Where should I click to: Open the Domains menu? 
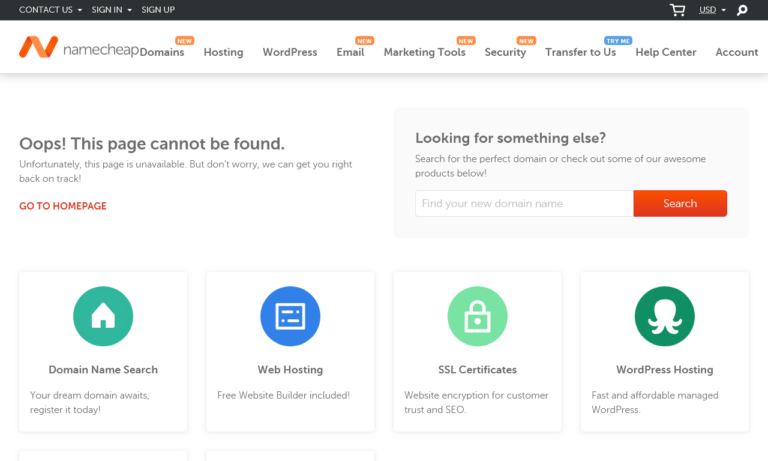pos(162,52)
